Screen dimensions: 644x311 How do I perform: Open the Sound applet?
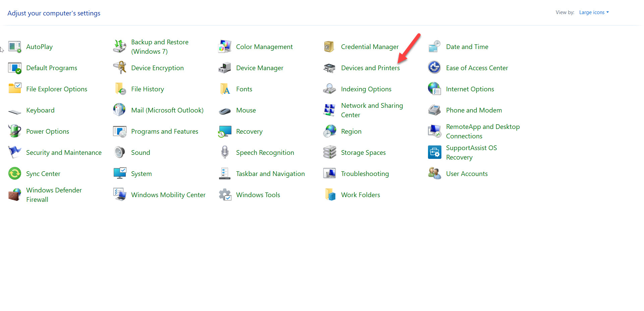tap(141, 152)
